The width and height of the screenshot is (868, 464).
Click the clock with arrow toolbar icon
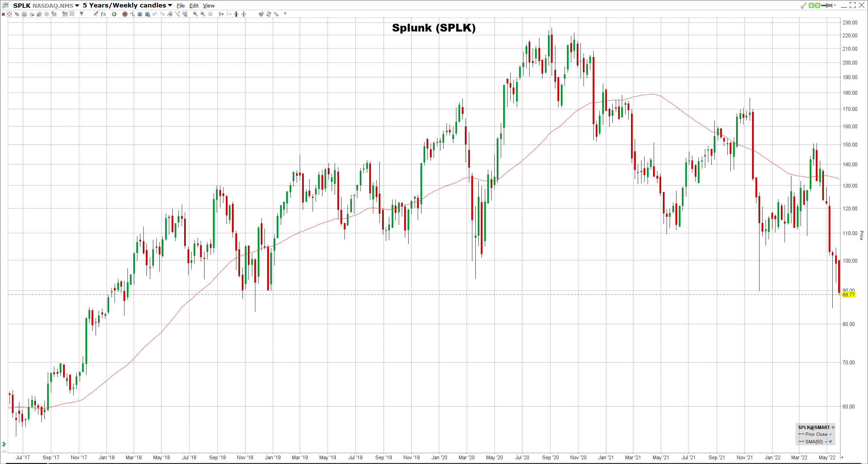click(39, 14)
